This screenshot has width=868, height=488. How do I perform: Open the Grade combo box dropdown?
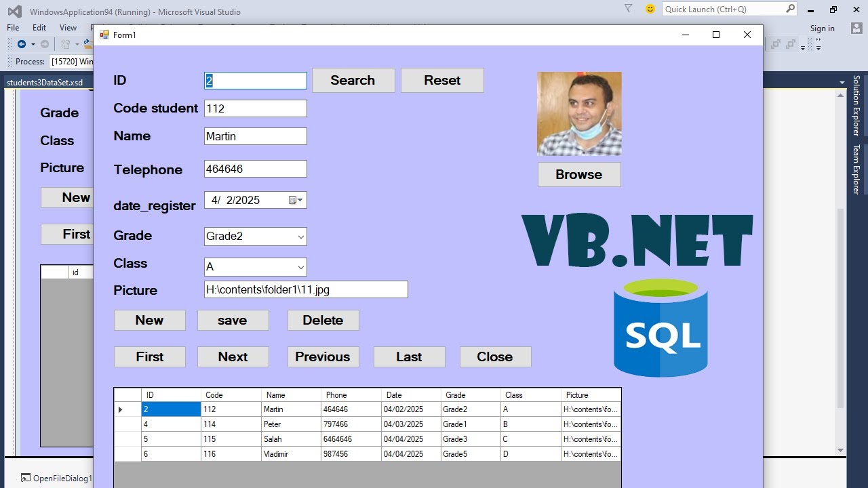300,237
